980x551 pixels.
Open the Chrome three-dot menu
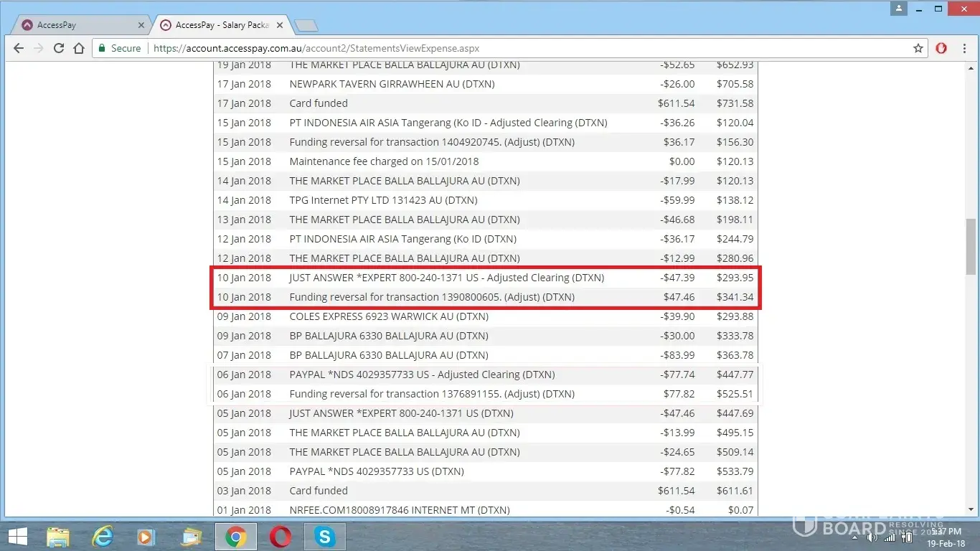(x=963, y=48)
